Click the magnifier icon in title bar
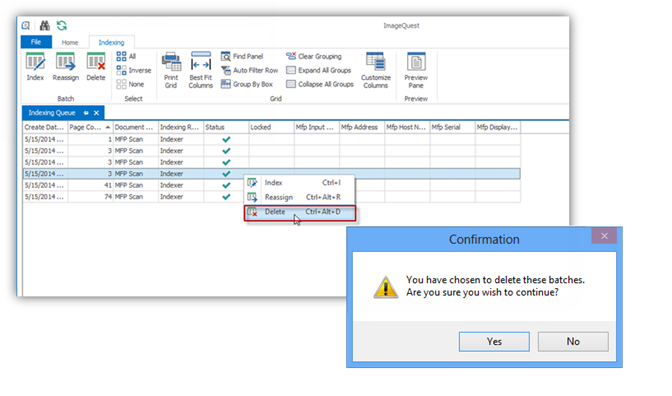The image size is (672, 396). [26, 26]
